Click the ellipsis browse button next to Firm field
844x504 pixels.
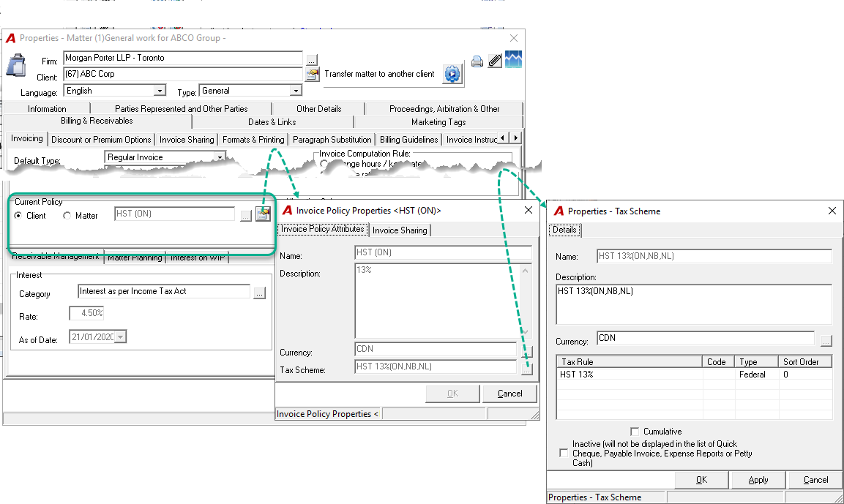pyautogui.click(x=312, y=60)
